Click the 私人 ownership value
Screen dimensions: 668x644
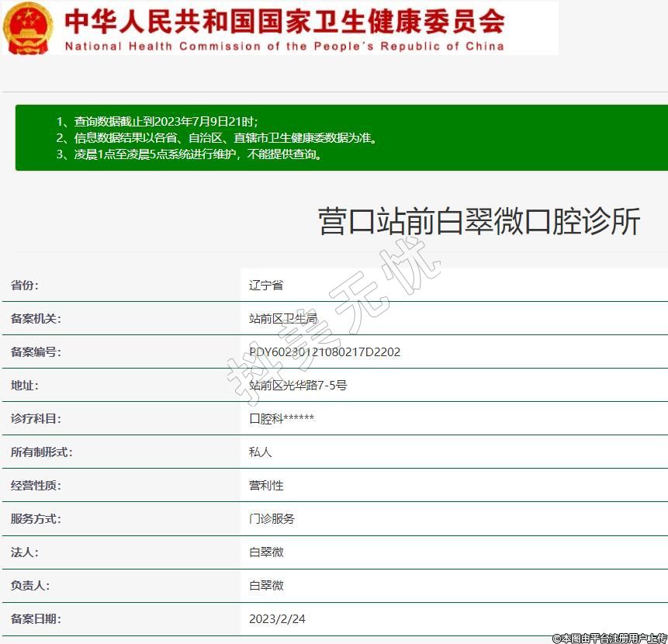[261, 452]
